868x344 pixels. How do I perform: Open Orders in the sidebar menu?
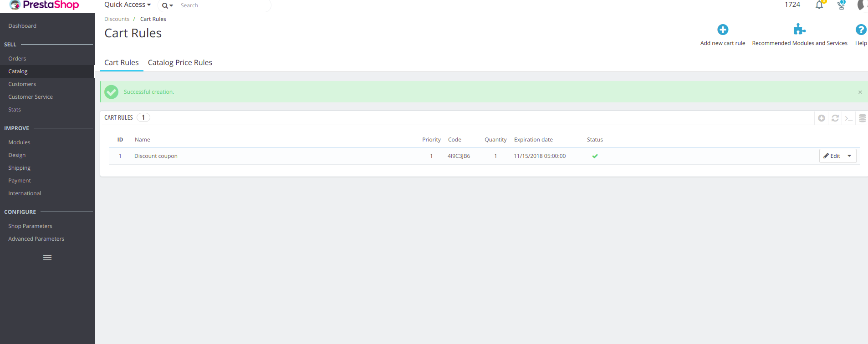click(17, 59)
